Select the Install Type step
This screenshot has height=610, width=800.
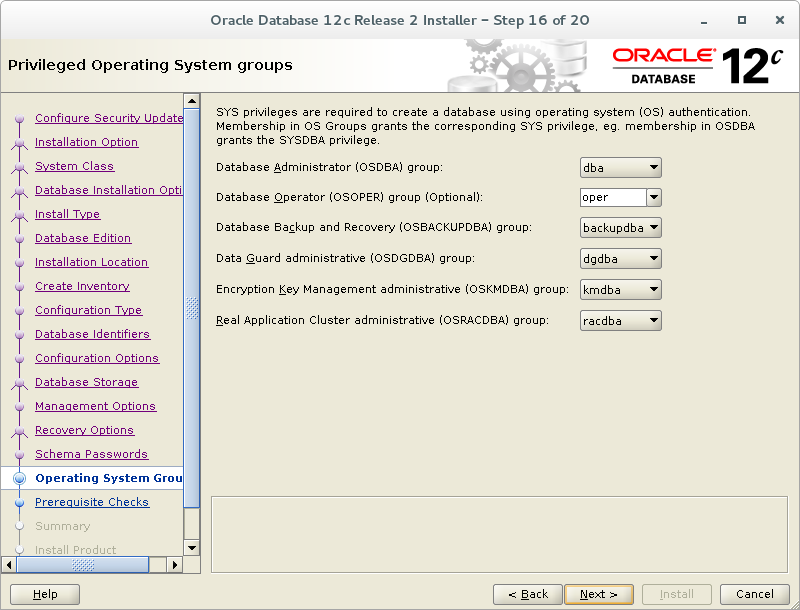[x=67, y=214]
